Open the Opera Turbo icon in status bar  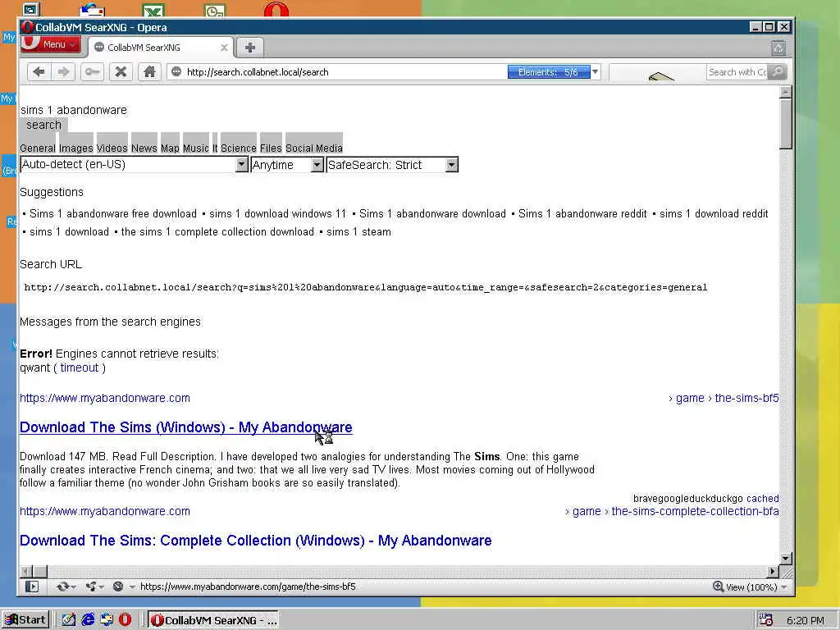click(x=119, y=587)
